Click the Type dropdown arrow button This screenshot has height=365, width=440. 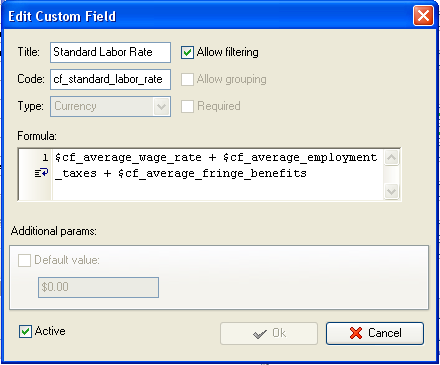[x=161, y=107]
